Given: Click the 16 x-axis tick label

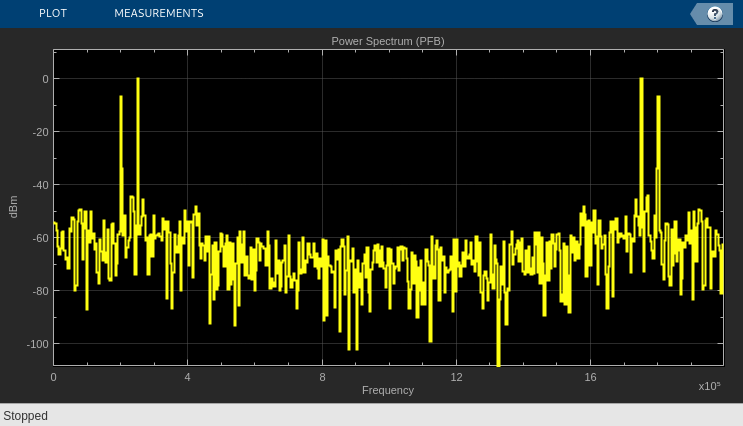Looking at the screenshot, I should pyautogui.click(x=590, y=377).
